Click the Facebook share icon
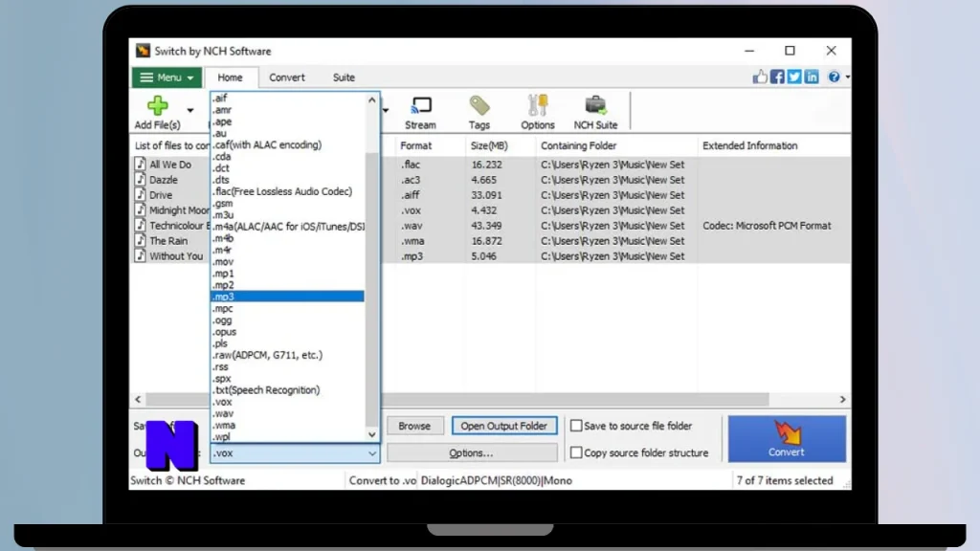 point(777,77)
